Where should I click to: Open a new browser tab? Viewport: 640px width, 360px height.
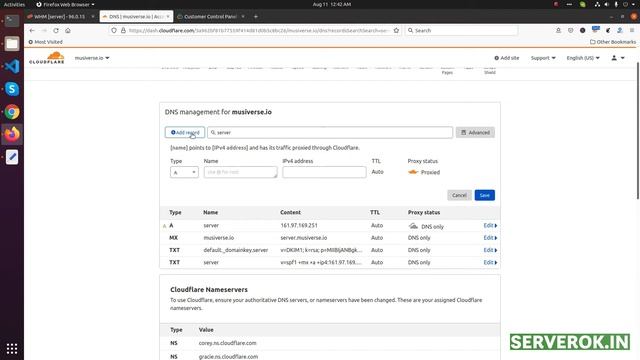coord(256,17)
